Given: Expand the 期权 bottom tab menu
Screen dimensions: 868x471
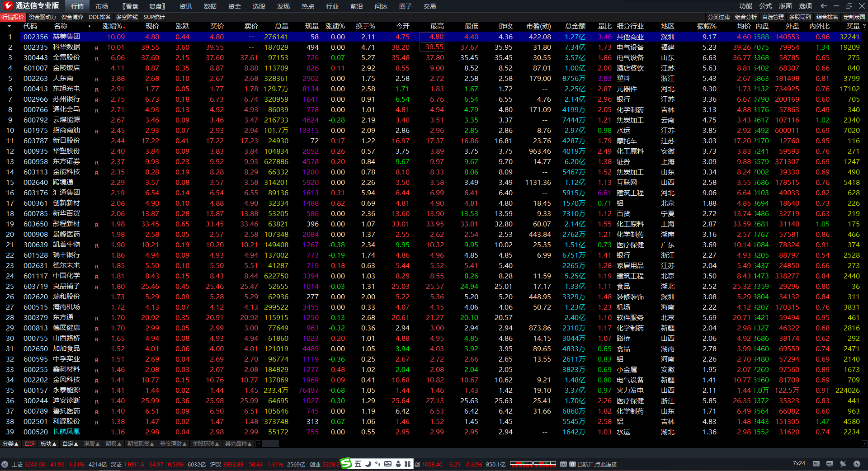Looking at the screenshot, I should pyautogui.click(x=113, y=444).
